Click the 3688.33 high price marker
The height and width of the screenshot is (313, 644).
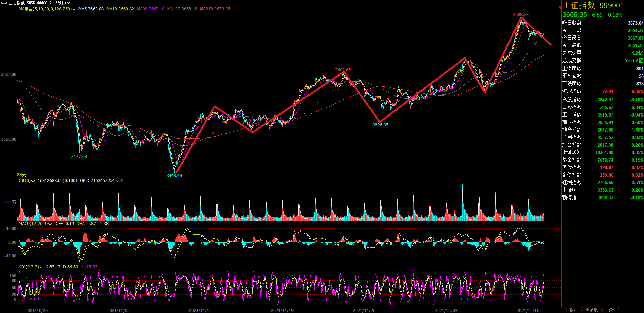coord(520,15)
